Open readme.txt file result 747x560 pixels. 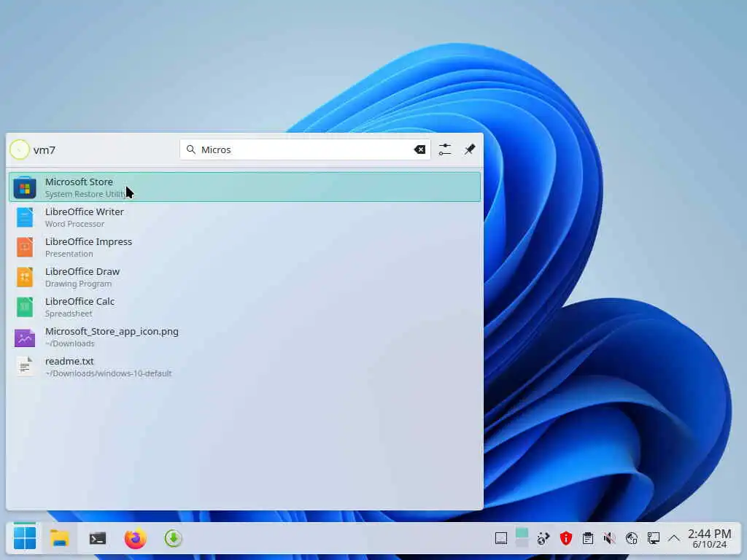[244, 367]
